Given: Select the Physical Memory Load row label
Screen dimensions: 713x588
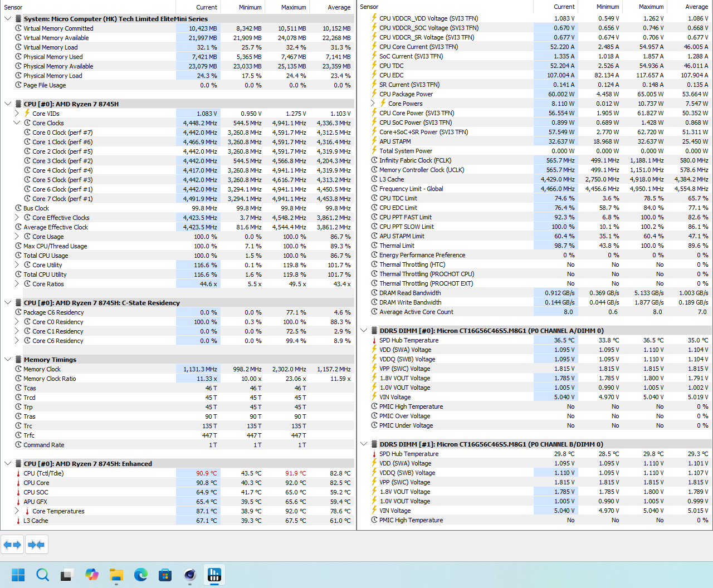Looking at the screenshot, I should (x=53, y=76).
